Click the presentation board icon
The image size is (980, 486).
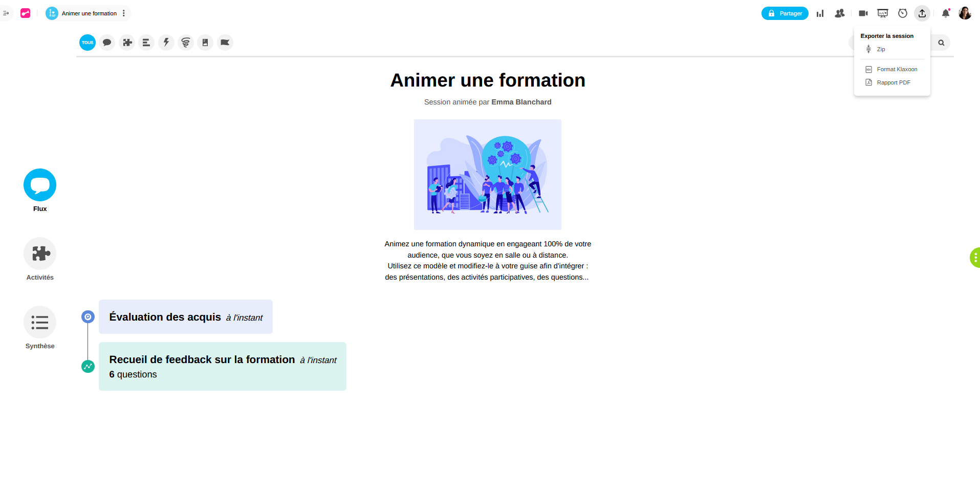pyautogui.click(x=883, y=13)
